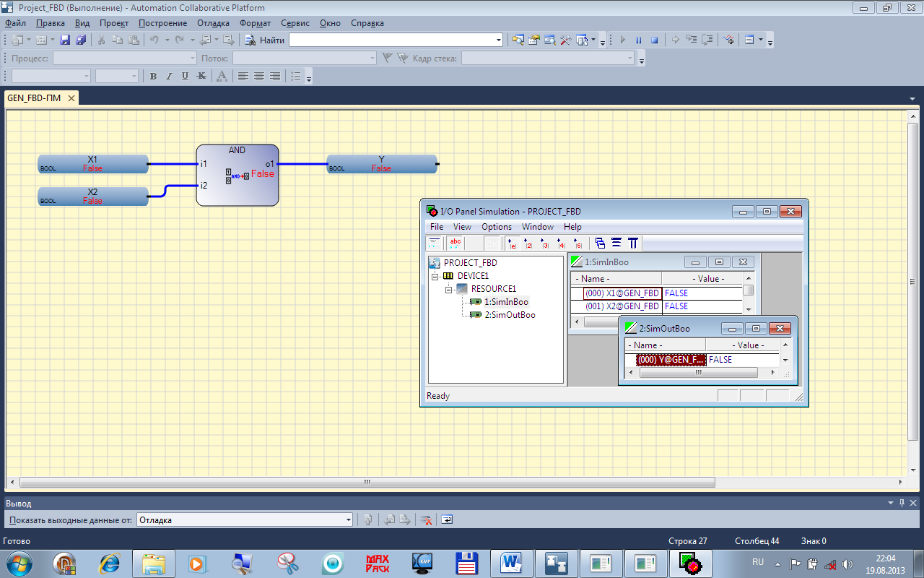Viewport: 924px width, 578px height.
Task: Click the Найти search input field
Action: (x=391, y=40)
